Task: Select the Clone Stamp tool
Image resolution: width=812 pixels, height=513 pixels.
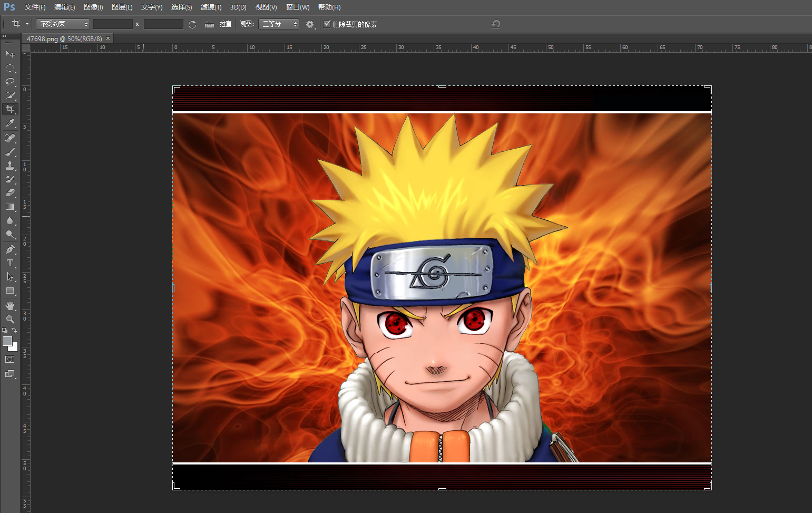Action: point(10,166)
